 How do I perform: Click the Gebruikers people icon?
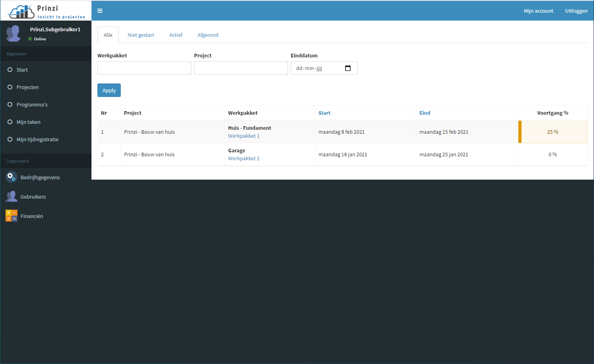click(x=11, y=196)
